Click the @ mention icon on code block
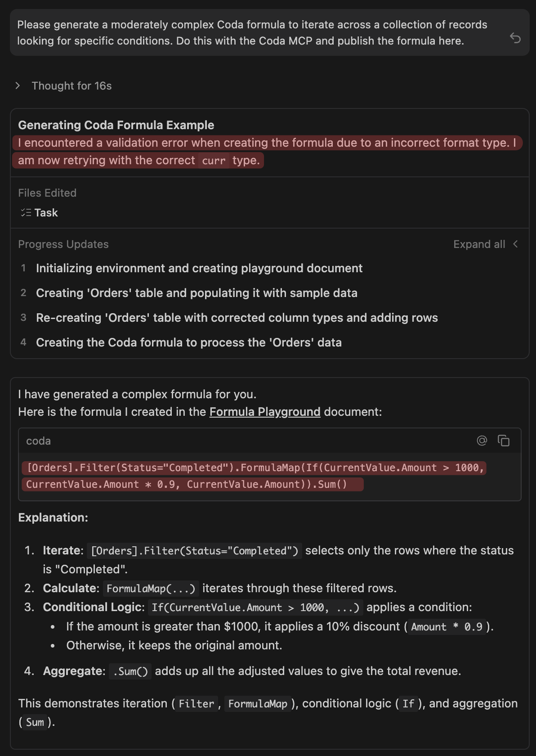 [x=482, y=441]
